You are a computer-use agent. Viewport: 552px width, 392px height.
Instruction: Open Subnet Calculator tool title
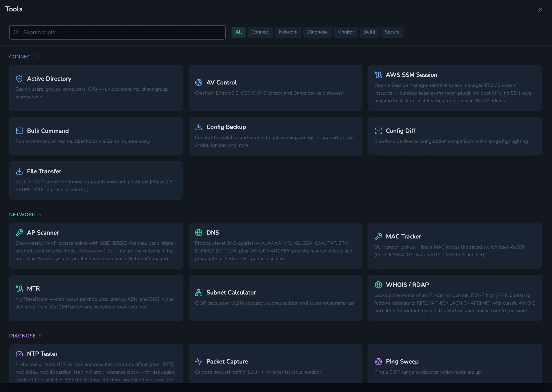click(231, 293)
